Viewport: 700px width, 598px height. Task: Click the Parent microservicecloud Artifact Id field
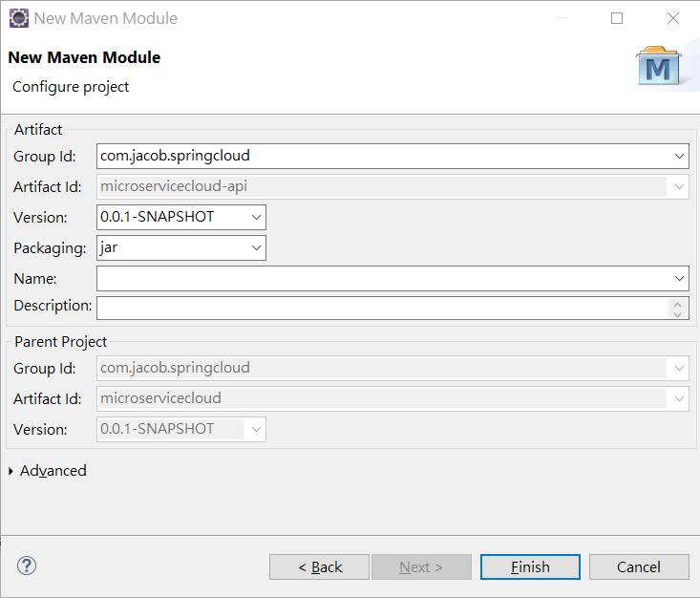392,398
